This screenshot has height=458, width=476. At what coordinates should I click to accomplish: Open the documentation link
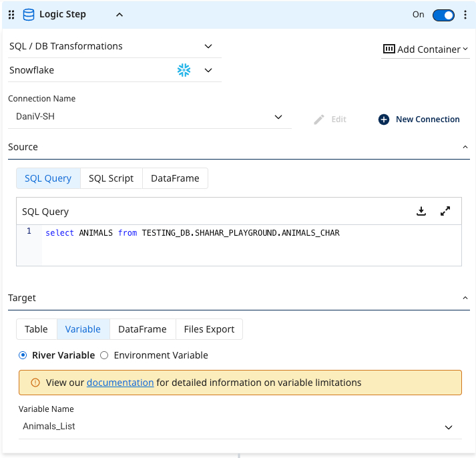click(120, 383)
